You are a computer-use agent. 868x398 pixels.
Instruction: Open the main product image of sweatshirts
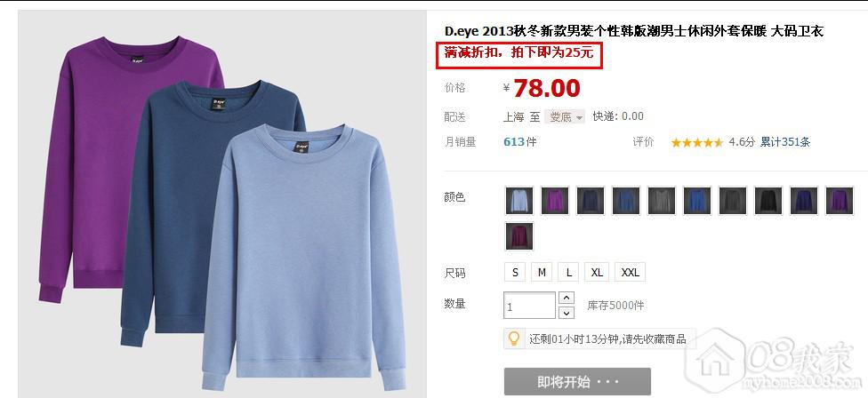coord(222,204)
